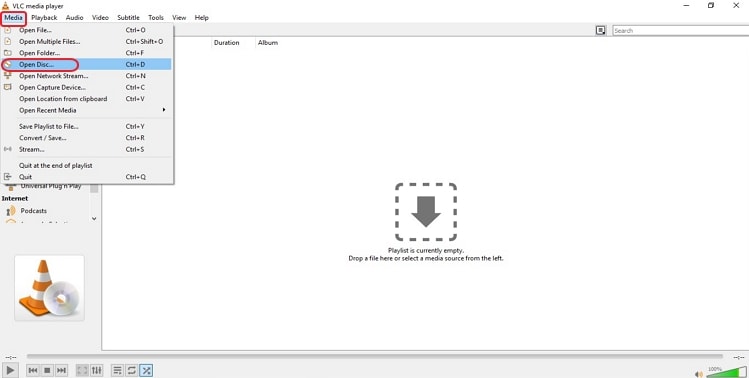749x378 pixels.
Task: Click the Internet section header
Action: (15, 198)
